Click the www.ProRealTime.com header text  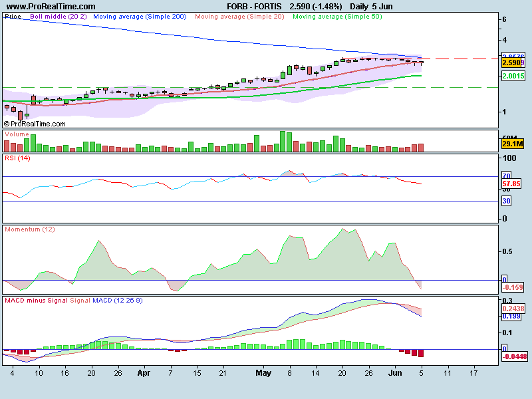pyautogui.click(x=51, y=7)
